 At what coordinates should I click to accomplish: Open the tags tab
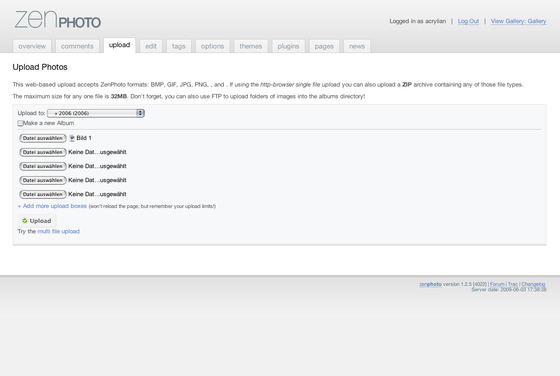(x=179, y=46)
